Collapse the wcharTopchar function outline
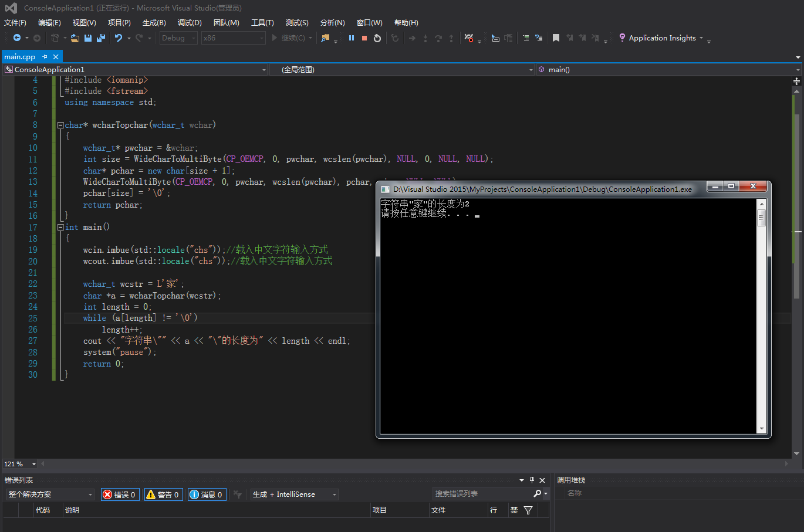The width and height of the screenshot is (804, 532). (60, 125)
